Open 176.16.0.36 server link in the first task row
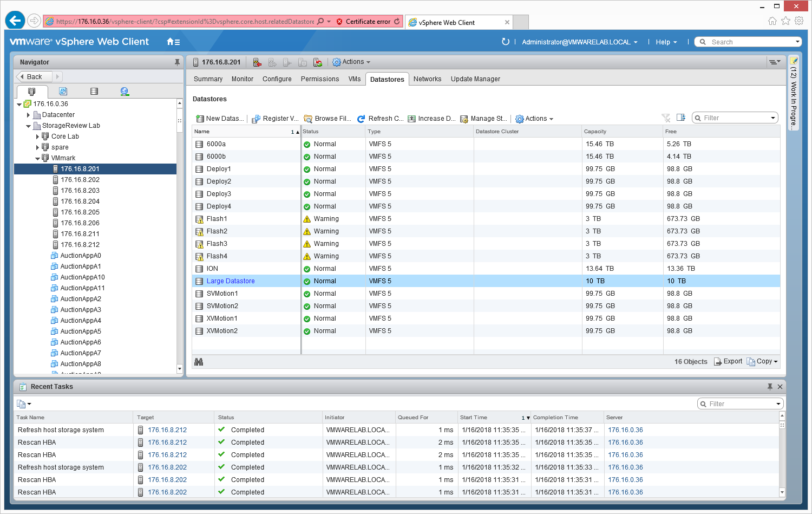The image size is (812, 514). point(625,430)
